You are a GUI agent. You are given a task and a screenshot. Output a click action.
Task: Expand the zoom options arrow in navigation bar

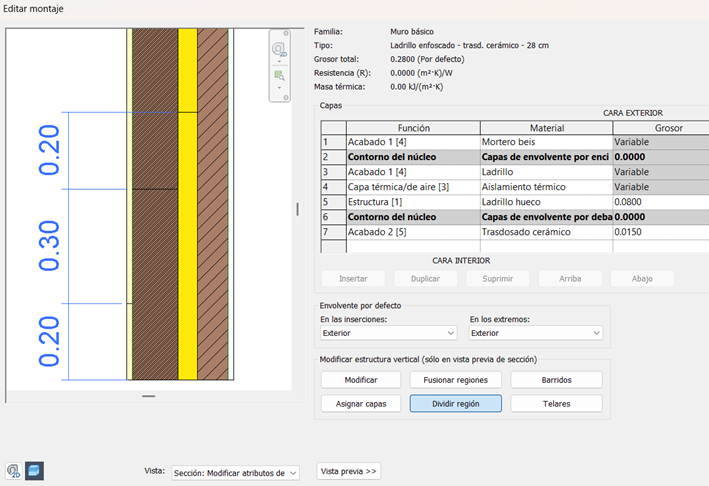pos(279,88)
